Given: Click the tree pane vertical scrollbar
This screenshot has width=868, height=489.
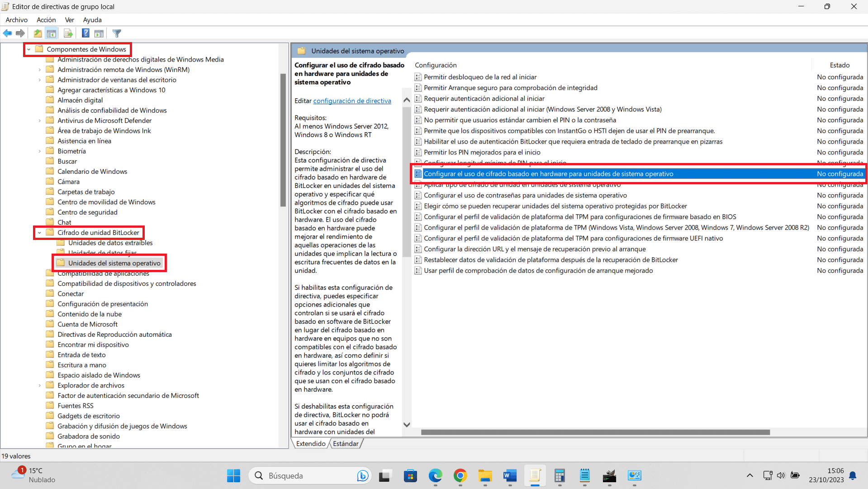Looking at the screenshot, I should click(284, 140).
